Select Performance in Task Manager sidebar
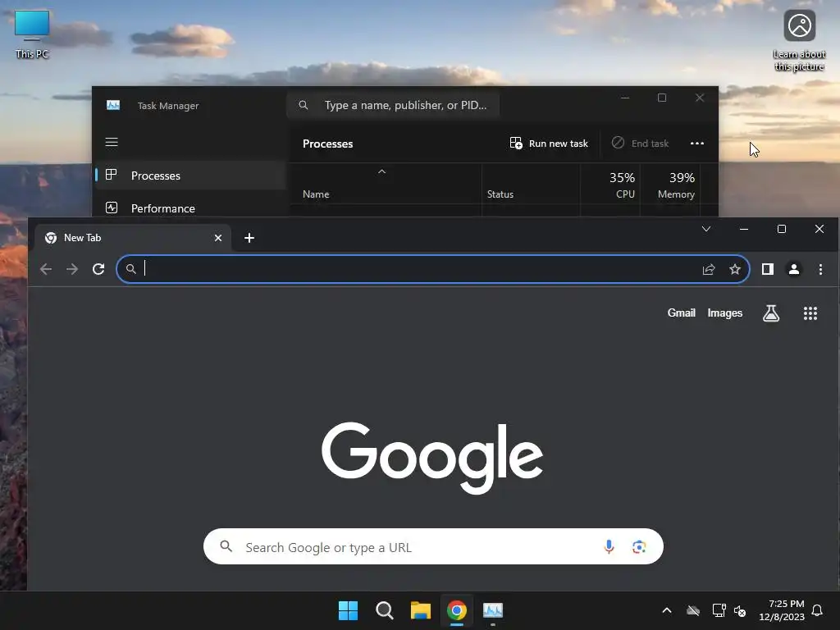The width and height of the screenshot is (840, 630). pos(190,208)
